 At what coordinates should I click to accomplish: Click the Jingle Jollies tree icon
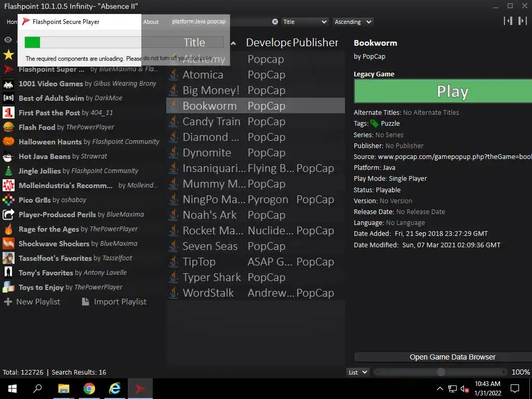point(8,170)
